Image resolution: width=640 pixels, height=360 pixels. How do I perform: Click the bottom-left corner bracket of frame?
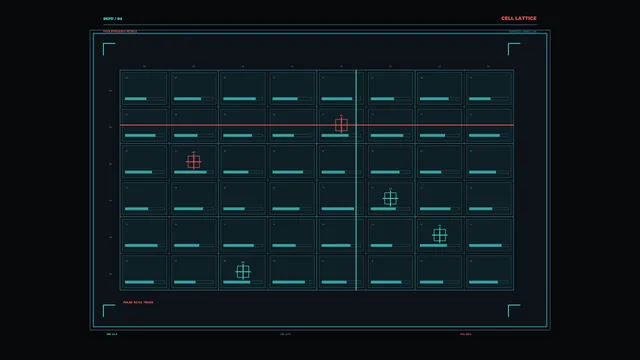[x=109, y=310]
